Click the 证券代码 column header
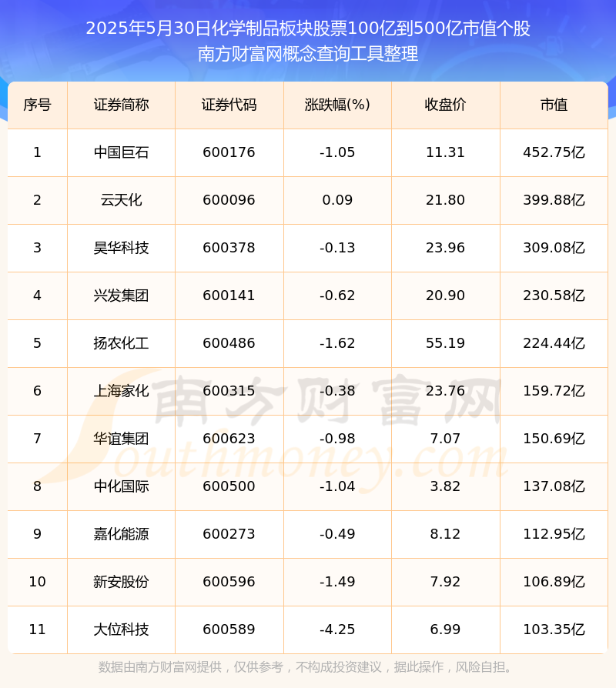This screenshot has width=616, height=688. pyautogui.click(x=229, y=105)
